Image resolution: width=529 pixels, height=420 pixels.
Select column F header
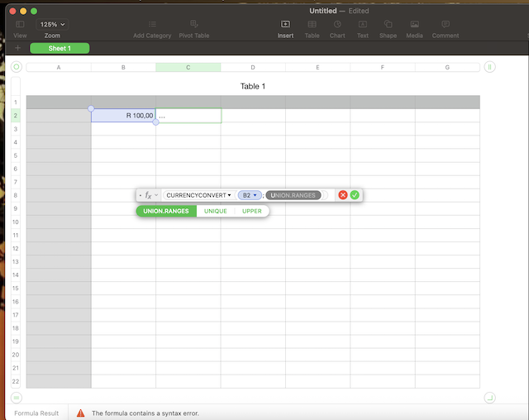click(x=383, y=68)
